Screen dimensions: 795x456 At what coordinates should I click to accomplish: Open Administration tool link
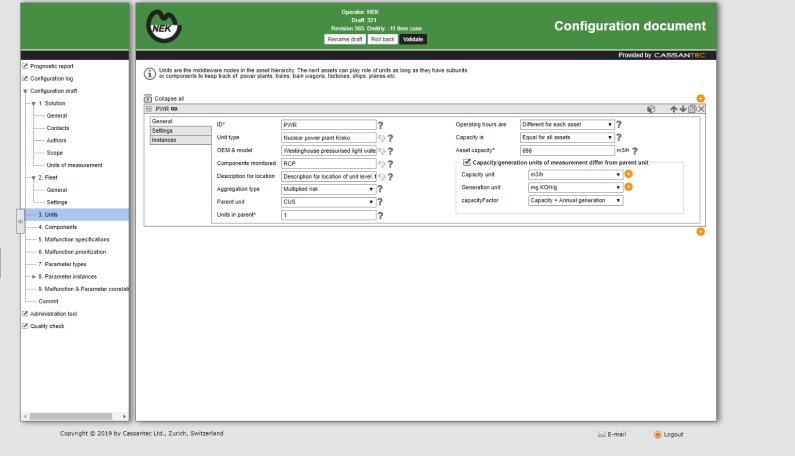(53, 314)
